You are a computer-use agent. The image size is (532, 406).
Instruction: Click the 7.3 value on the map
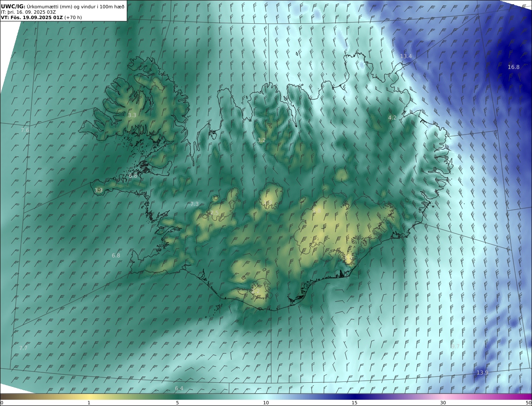click(195, 204)
